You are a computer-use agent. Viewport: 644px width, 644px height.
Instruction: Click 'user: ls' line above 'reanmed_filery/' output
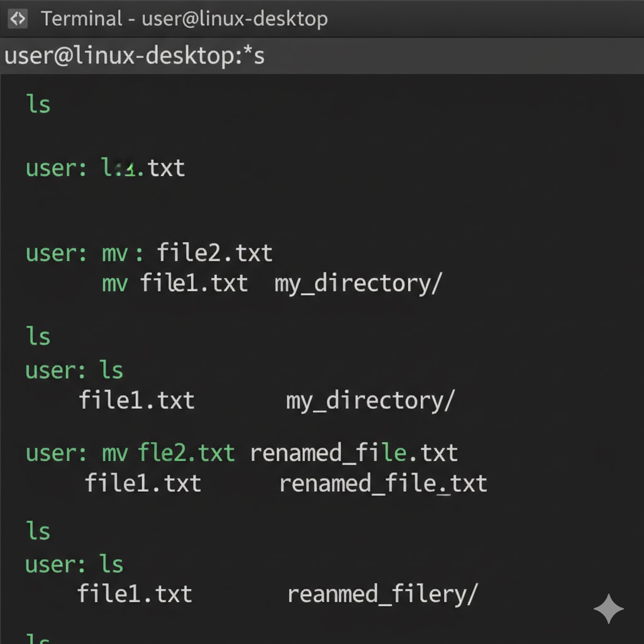click(74, 564)
